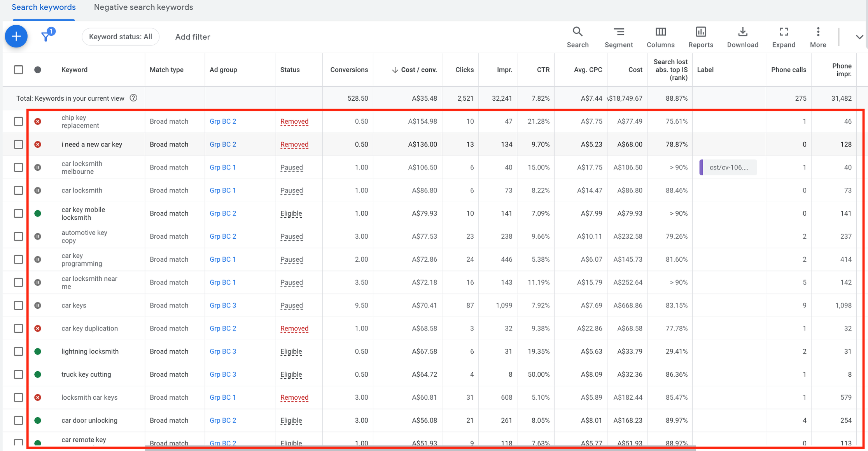Image resolution: width=868 pixels, height=451 pixels.
Task: Click the blue plus add keyword button
Action: tap(16, 37)
